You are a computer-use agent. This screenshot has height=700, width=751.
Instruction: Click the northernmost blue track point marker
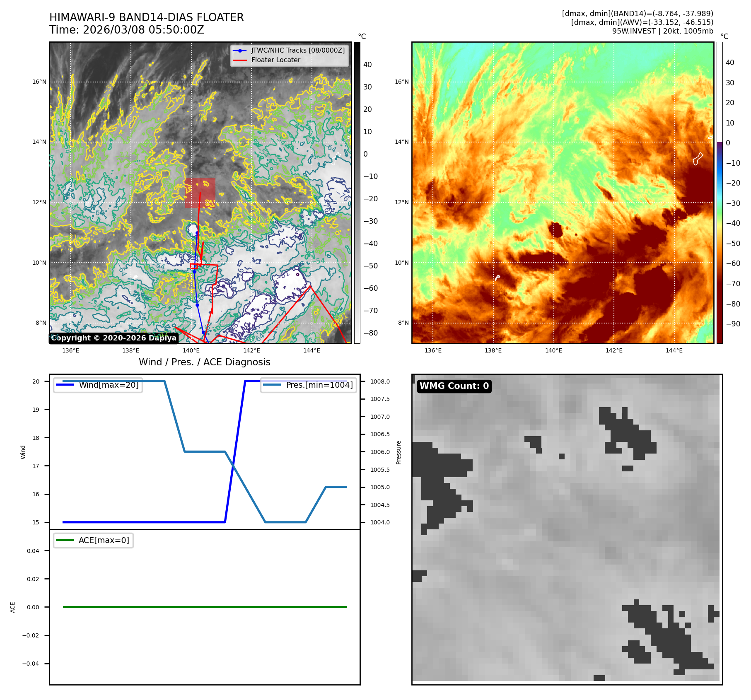[197, 233]
